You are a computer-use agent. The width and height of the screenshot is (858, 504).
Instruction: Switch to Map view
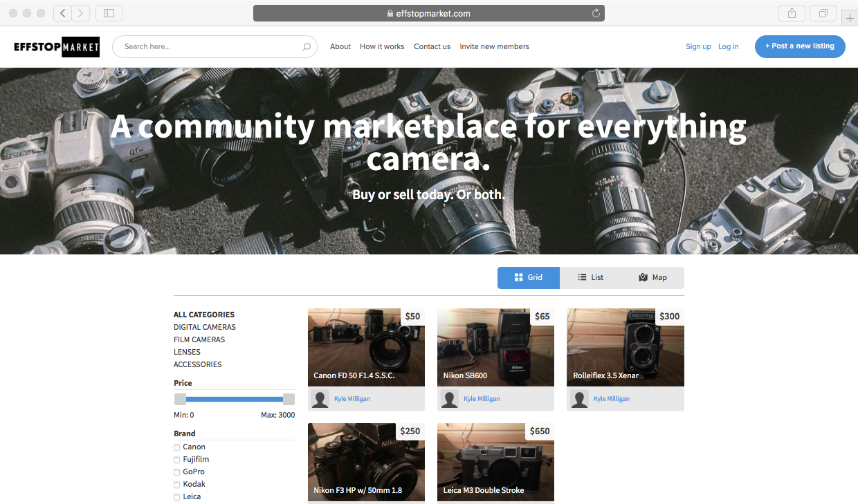point(653,277)
